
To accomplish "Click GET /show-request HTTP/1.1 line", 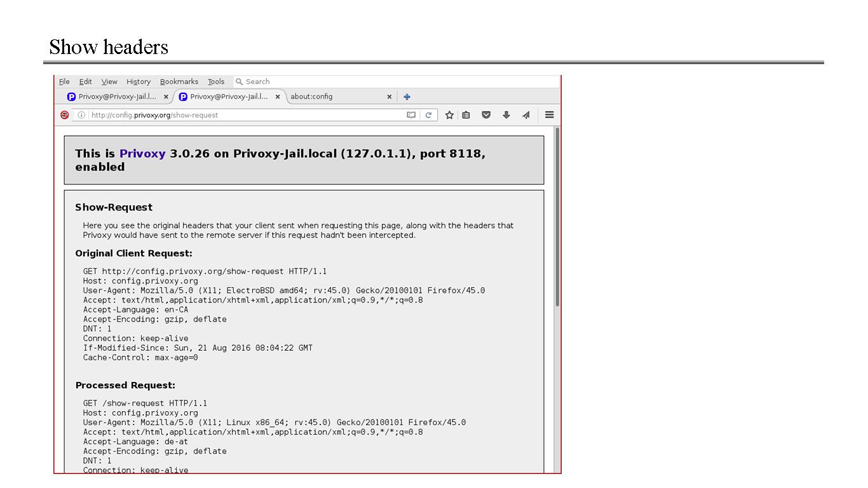I will 145,403.
